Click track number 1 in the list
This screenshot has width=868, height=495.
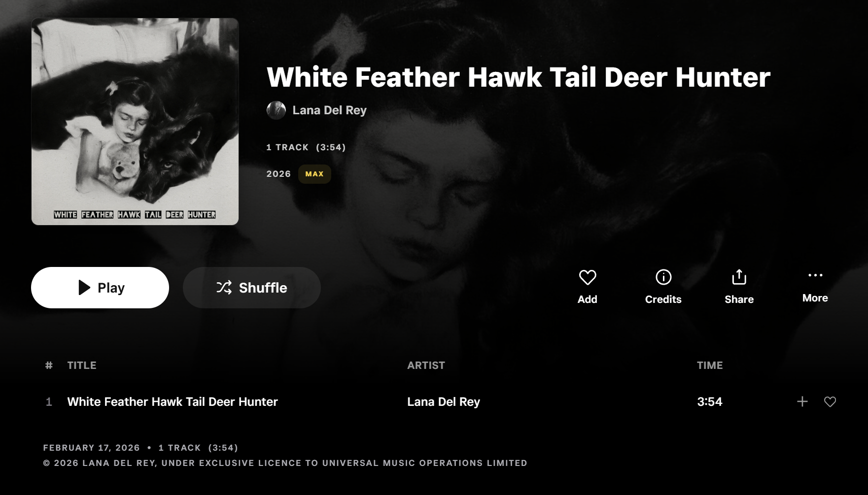point(49,402)
